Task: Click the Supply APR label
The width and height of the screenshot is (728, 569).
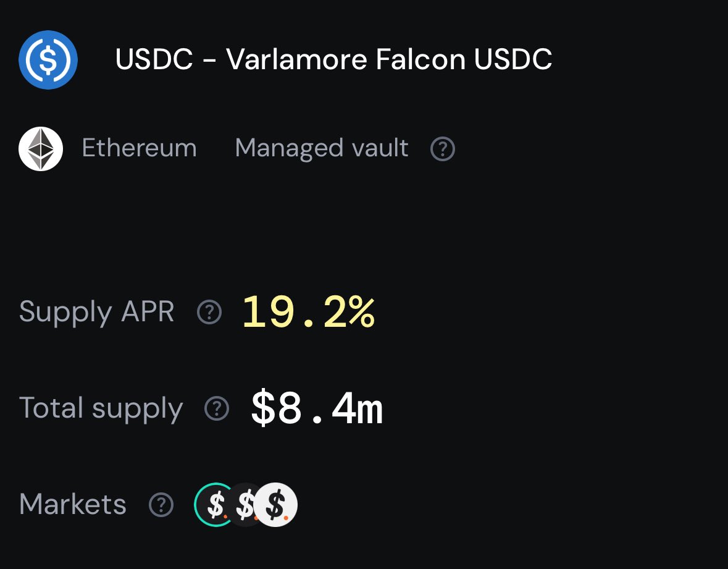Action: (96, 311)
